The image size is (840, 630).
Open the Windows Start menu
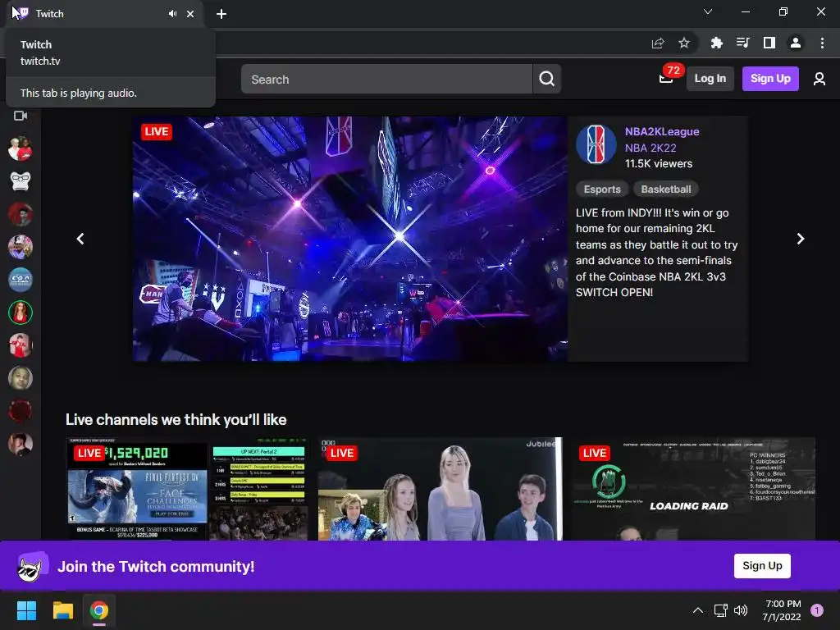click(26, 610)
